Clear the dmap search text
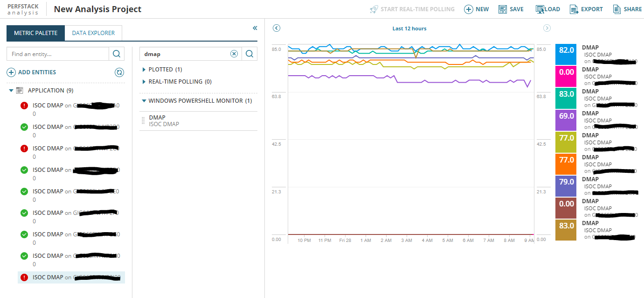 click(234, 54)
